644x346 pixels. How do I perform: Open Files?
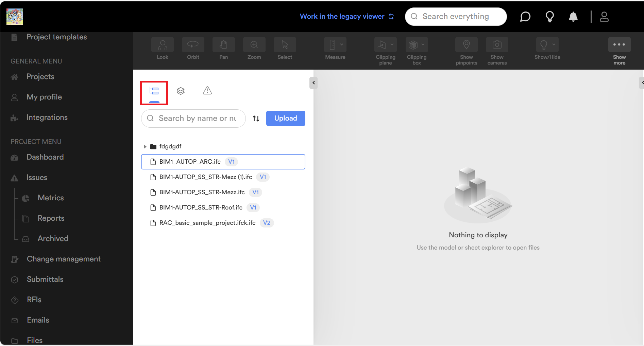pyautogui.click(x=35, y=340)
